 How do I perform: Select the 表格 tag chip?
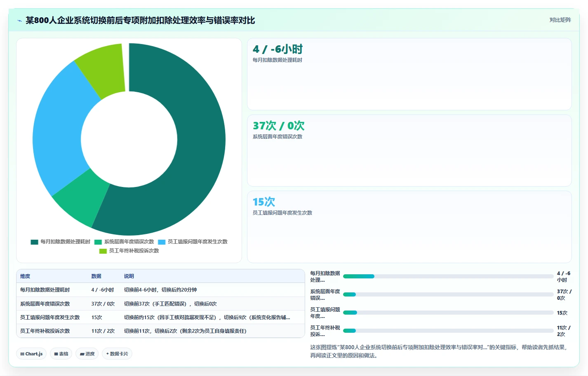tap(61, 354)
